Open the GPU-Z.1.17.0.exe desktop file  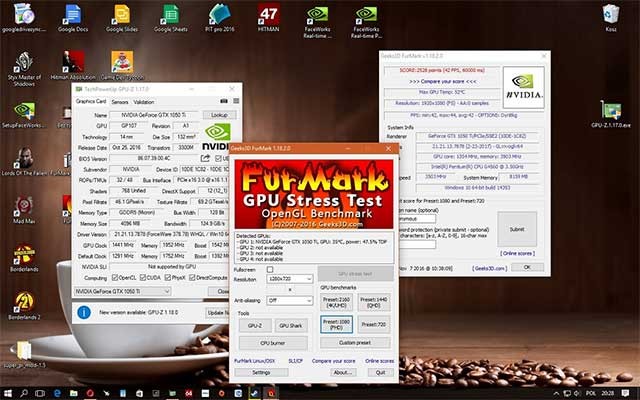click(611, 114)
